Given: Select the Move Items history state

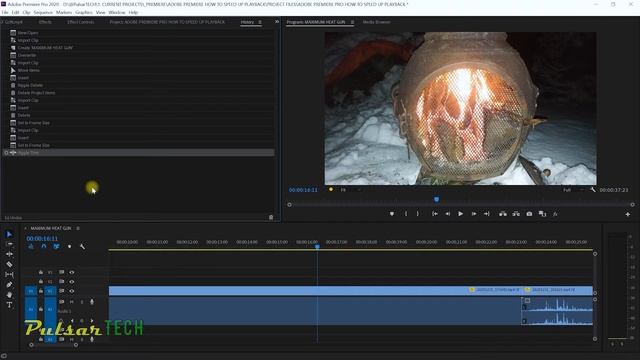Looking at the screenshot, I should coord(139,70).
